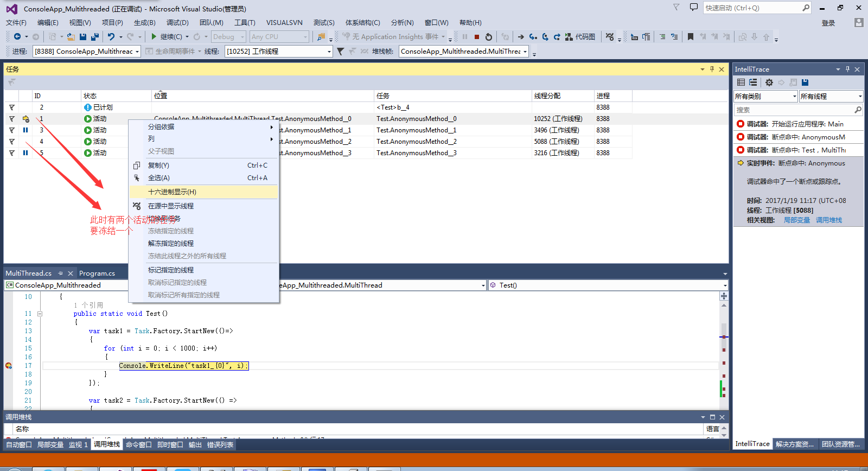Image resolution: width=868 pixels, height=471 pixels.
Task: Click the step into icon
Action: 533,37
